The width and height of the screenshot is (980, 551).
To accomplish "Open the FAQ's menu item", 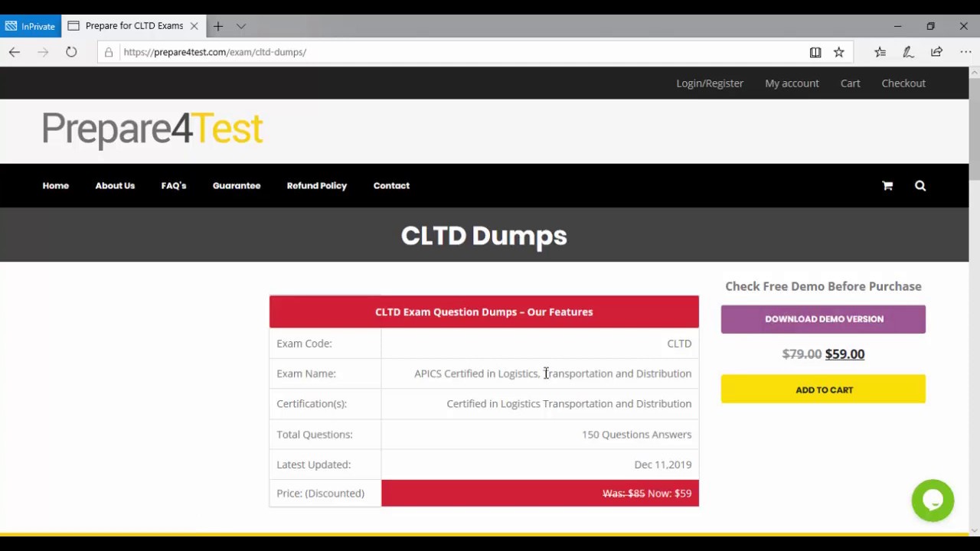I will (x=174, y=186).
